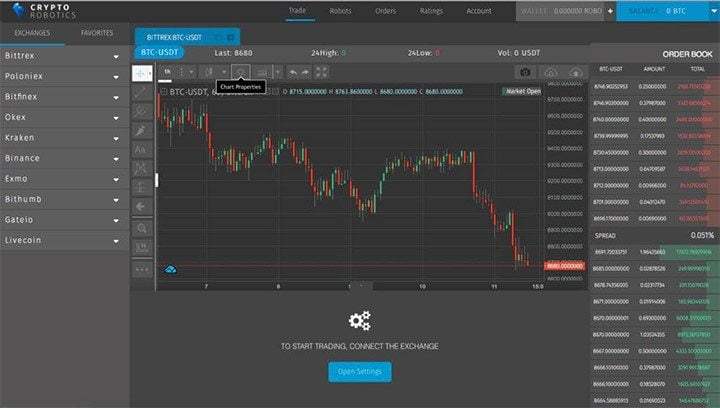720x408 pixels.
Task: Click the Open Settings button
Action: point(360,372)
